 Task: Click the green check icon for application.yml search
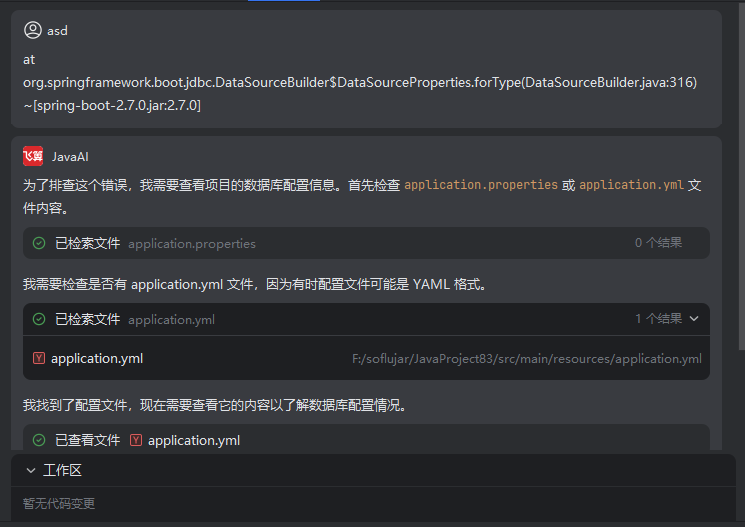point(39,319)
